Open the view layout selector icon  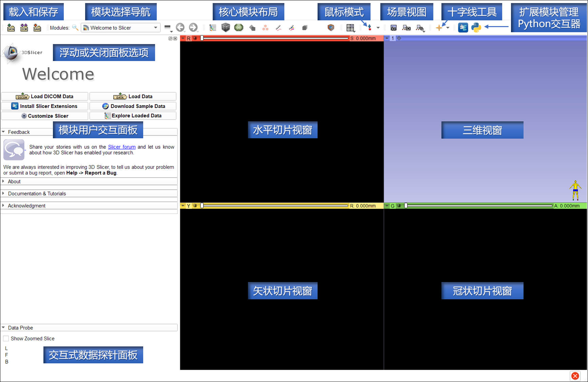coord(351,28)
